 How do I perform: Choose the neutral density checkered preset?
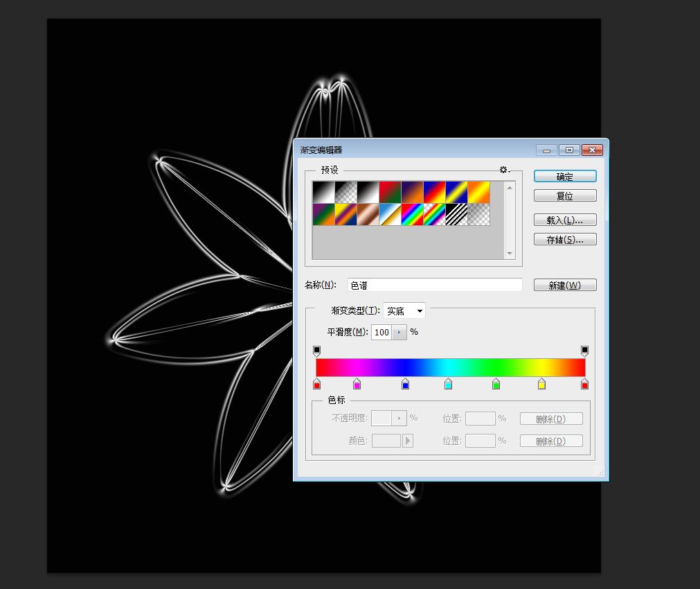pyautogui.click(x=479, y=215)
